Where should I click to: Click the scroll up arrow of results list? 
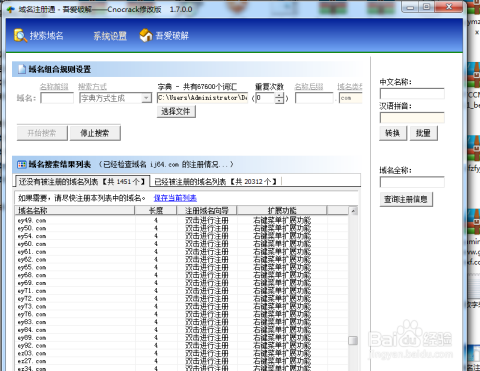pos(353,211)
